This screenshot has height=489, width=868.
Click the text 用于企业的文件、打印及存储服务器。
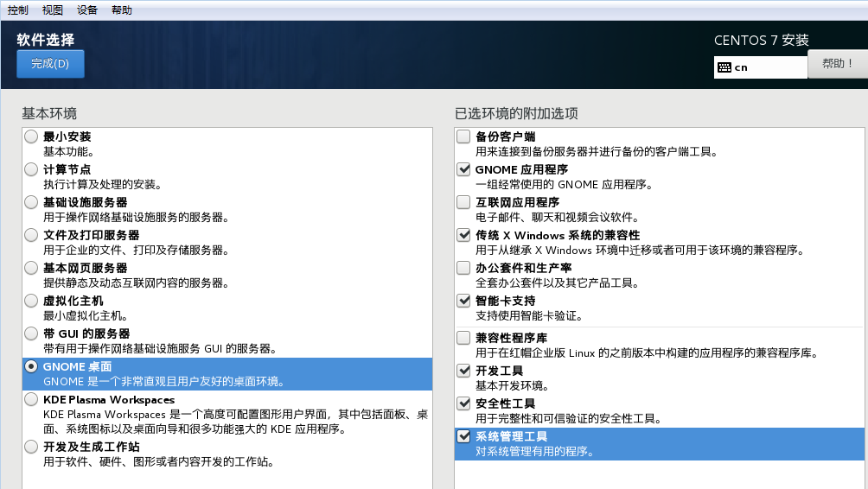(x=137, y=250)
